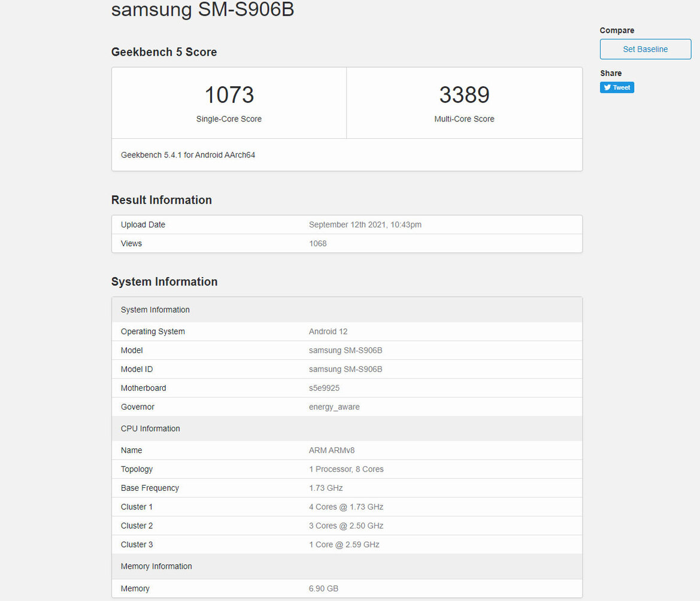Click the Single-Core Score label
Screen dimensions: 700x601
point(229,119)
